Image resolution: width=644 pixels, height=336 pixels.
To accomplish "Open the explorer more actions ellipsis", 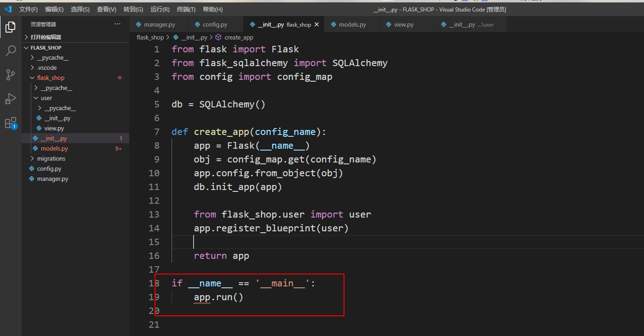I will click(x=117, y=24).
